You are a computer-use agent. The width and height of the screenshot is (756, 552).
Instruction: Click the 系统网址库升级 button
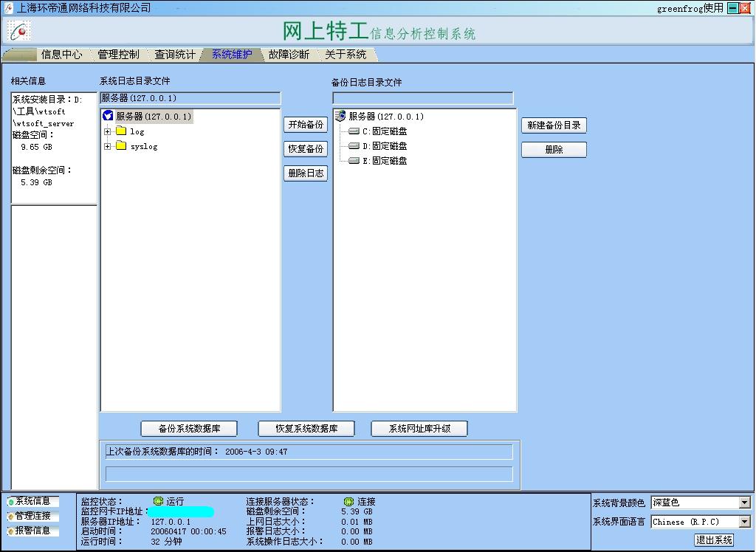coord(419,429)
